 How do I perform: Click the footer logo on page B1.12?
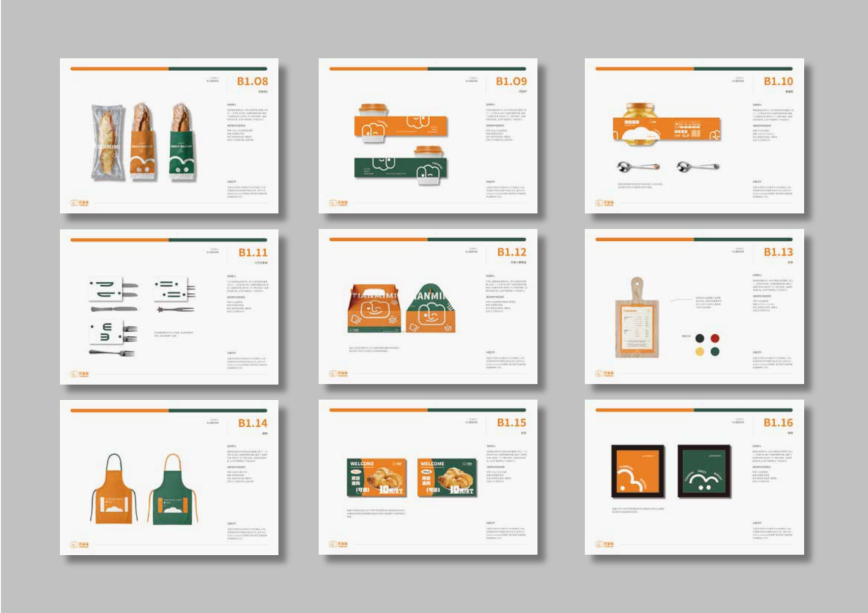point(339,374)
